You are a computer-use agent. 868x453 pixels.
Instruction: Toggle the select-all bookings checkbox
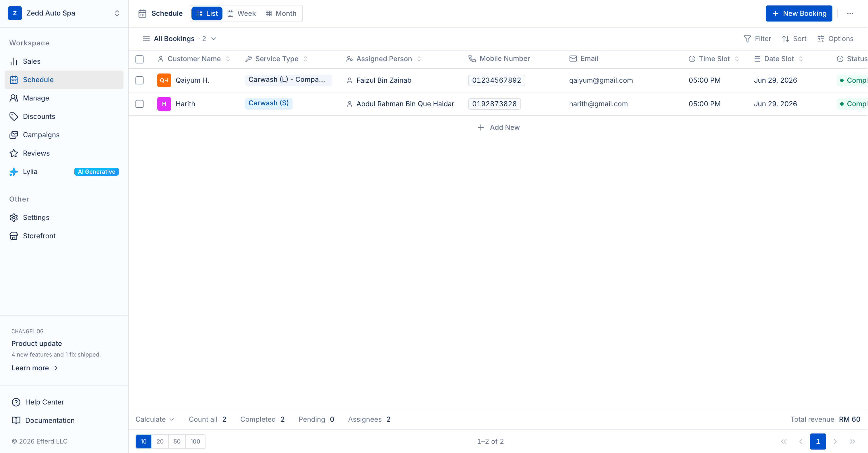pos(139,59)
